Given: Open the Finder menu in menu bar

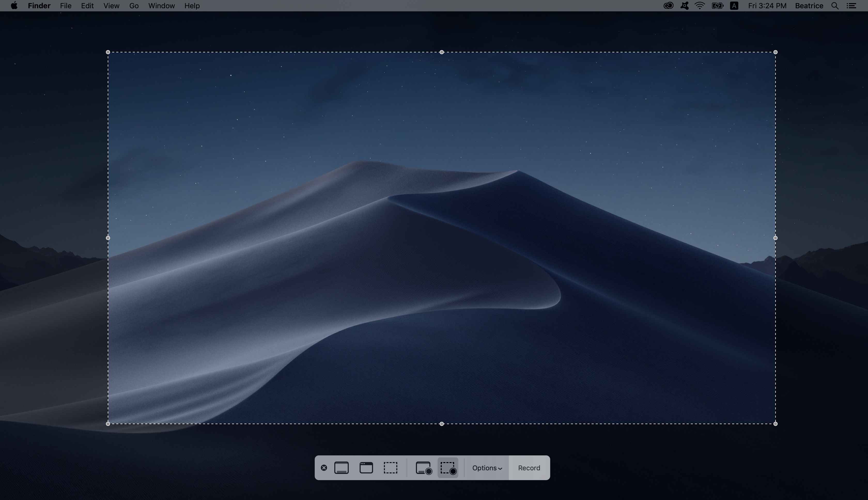Looking at the screenshot, I should pyautogui.click(x=39, y=5).
